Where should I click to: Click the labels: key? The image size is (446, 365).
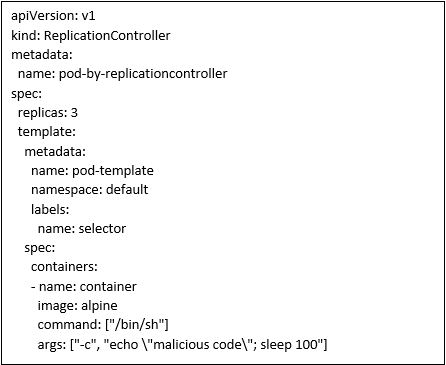point(50,209)
